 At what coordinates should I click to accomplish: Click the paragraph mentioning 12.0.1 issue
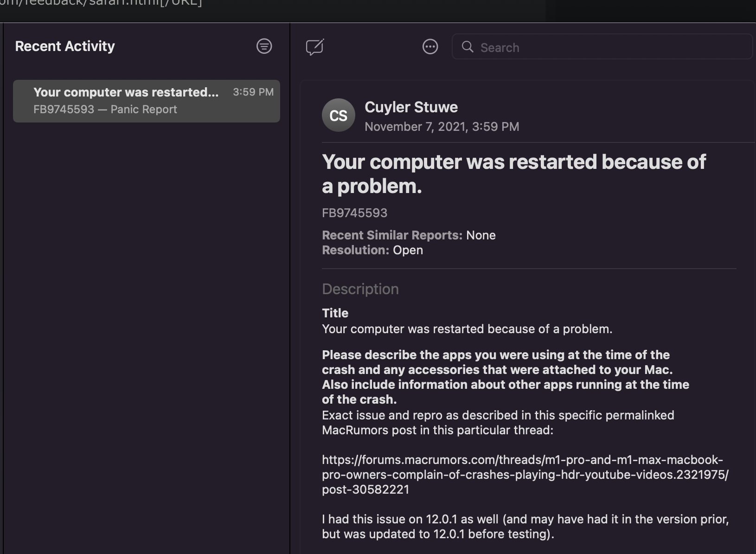click(525, 526)
